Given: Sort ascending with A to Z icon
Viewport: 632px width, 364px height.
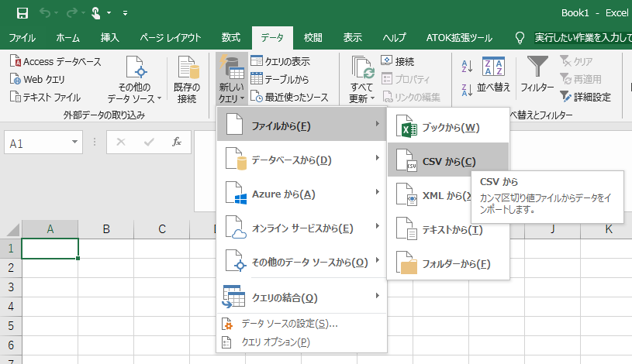Looking at the screenshot, I should pos(467,67).
